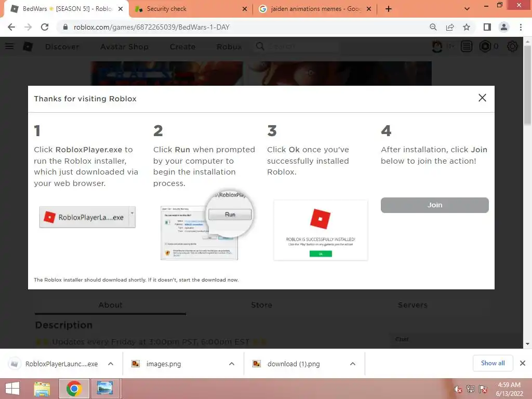Share this page icon
This screenshot has width=532, height=399.
coord(450,27)
